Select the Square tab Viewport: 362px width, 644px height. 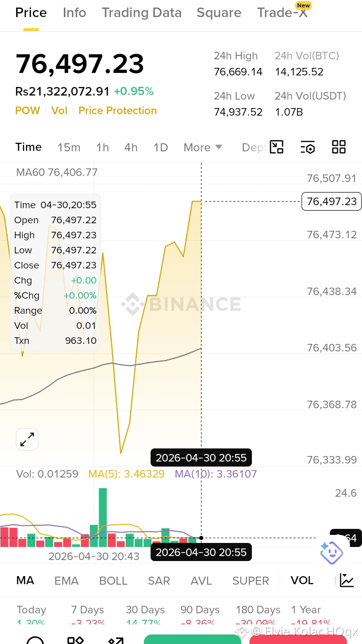(219, 13)
